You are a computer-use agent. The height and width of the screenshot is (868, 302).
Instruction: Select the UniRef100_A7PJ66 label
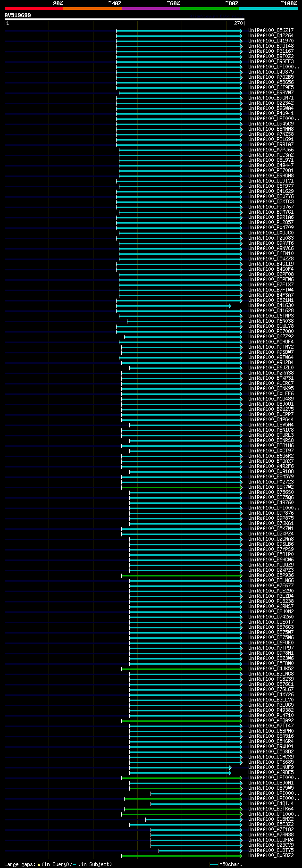pos(271,150)
